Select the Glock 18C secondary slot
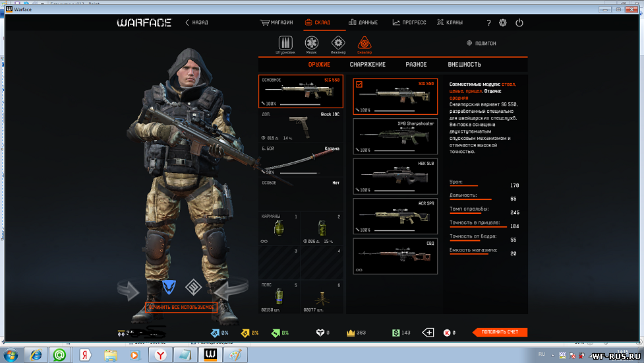 coord(301,126)
